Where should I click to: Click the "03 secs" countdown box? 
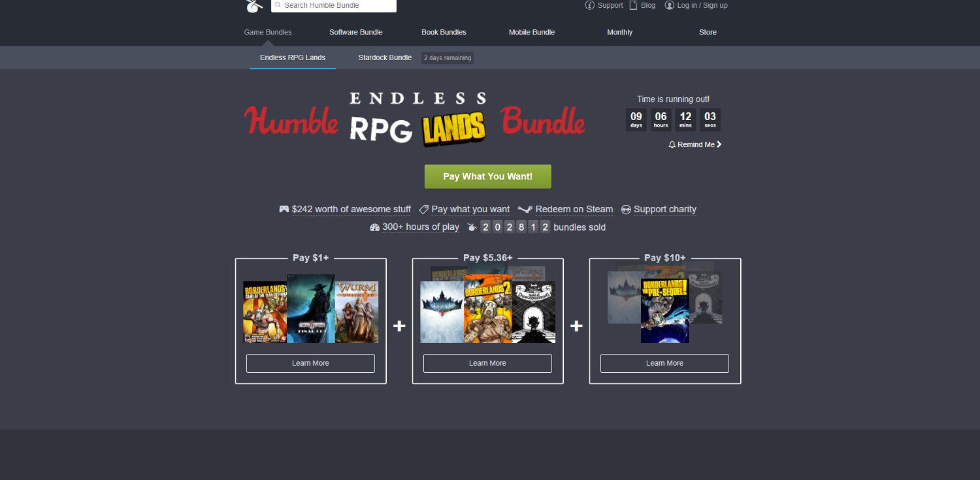(x=710, y=120)
